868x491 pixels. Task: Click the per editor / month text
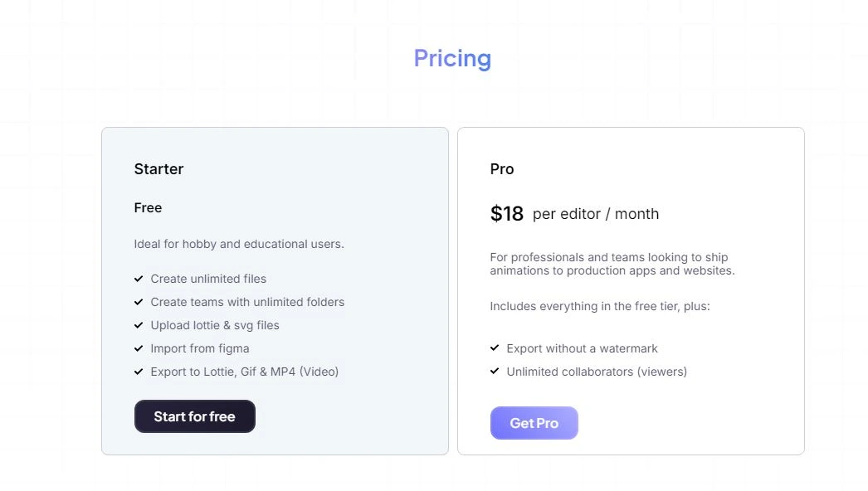click(596, 214)
